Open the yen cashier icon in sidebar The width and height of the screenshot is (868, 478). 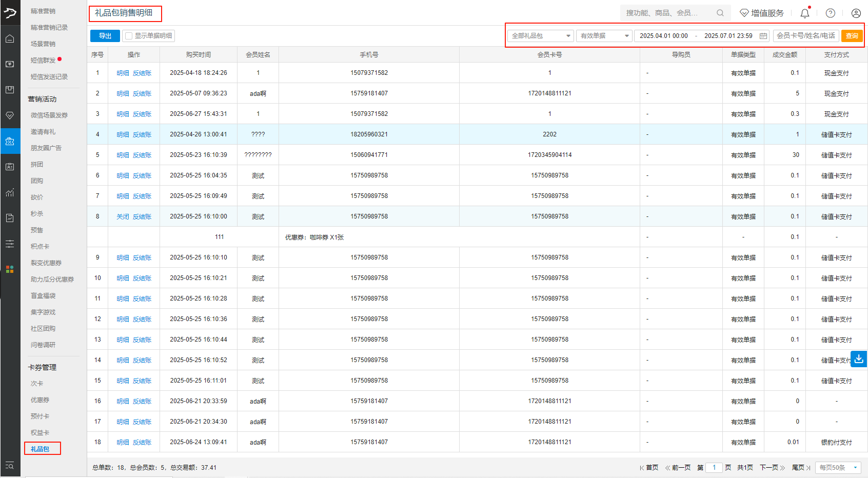pyautogui.click(x=10, y=64)
